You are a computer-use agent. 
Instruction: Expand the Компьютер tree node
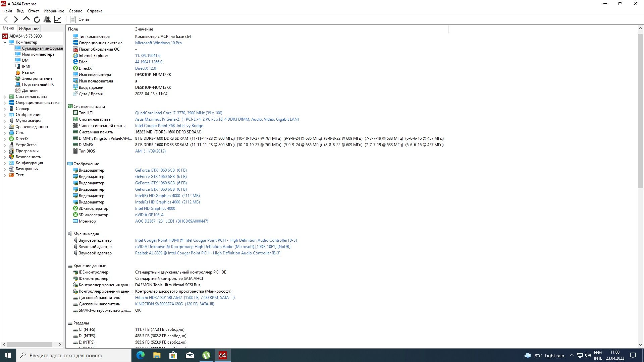point(5,42)
